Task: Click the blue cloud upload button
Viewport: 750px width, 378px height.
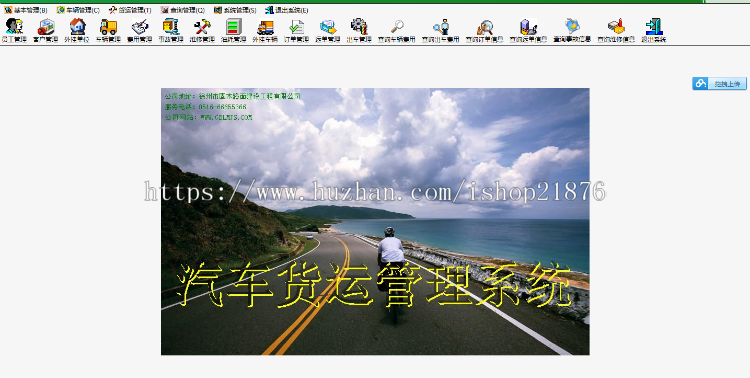Action: tap(719, 84)
